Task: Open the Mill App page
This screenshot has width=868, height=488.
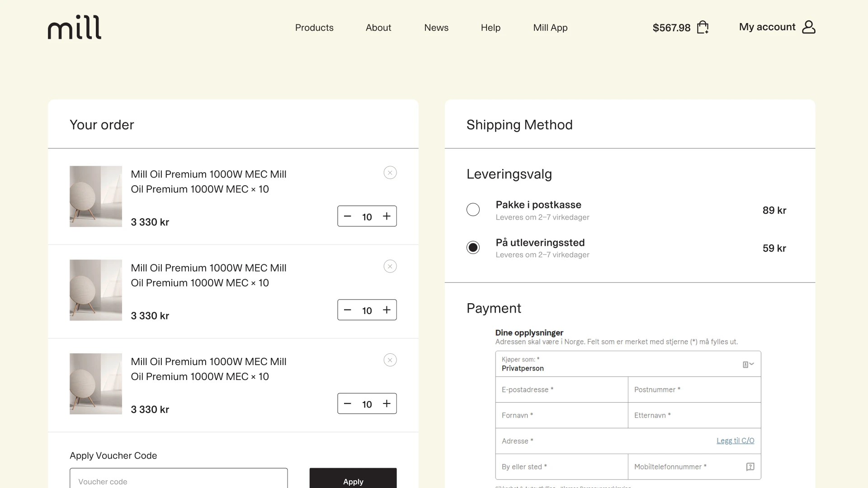Action: pyautogui.click(x=550, y=28)
